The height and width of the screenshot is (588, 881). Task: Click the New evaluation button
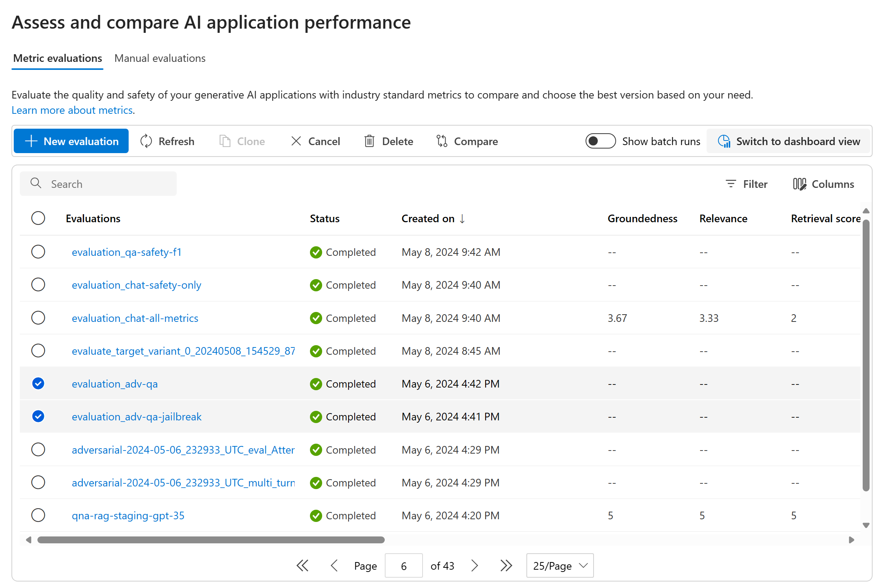pyautogui.click(x=71, y=141)
